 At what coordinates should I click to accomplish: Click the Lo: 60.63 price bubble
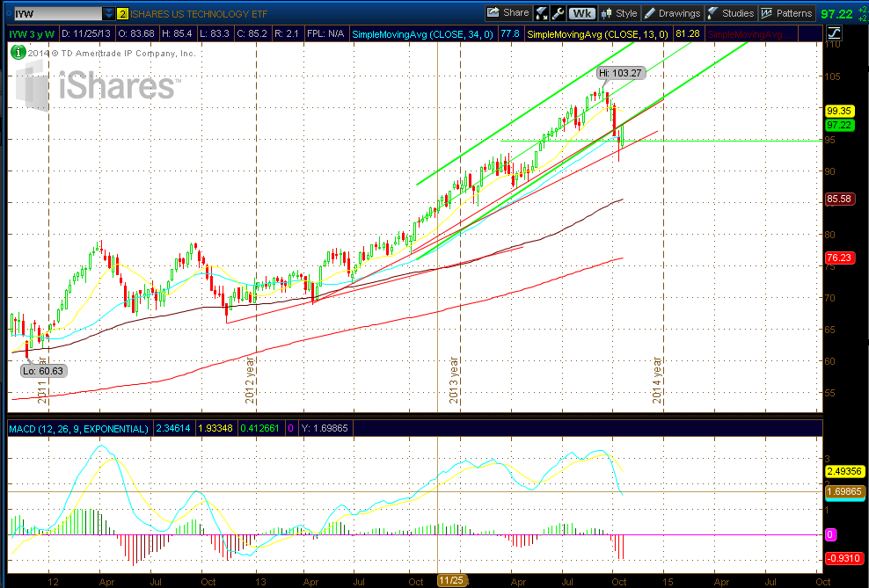pos(43,370)
